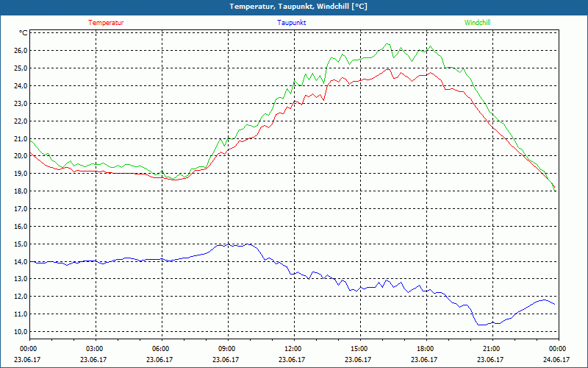Click the 09:00 time axis label

point(226,349)
